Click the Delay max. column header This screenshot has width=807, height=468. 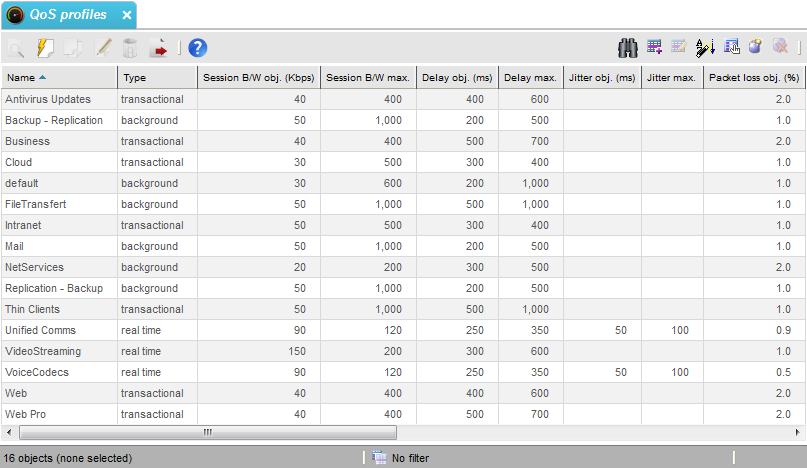pyautogui.click(x=529, y=77)
